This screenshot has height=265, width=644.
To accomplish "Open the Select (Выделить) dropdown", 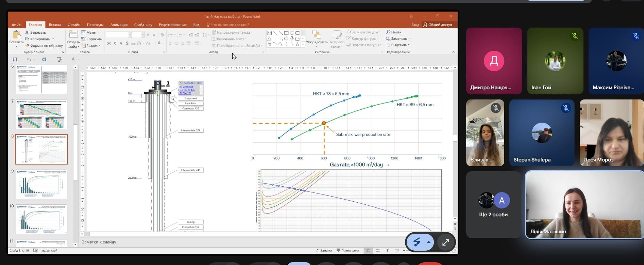I will pyautogui.click(x=399, y=45).
